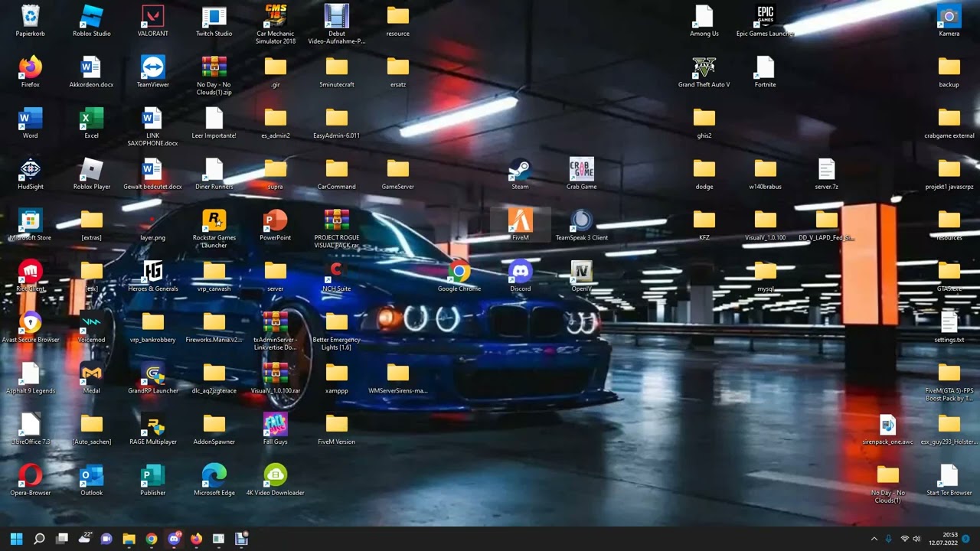
Task: Select the Akkordeon.docx document
Action: (92, 72)
